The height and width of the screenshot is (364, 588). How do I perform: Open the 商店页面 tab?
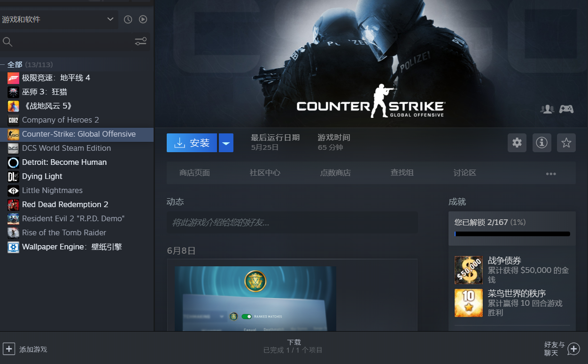tap(194, 173)
